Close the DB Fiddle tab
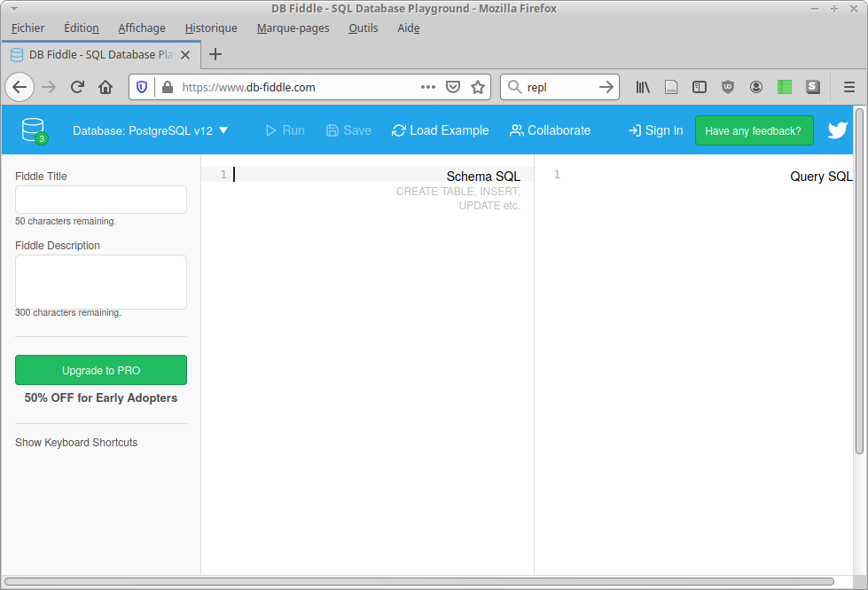This screenshot has width=868, height=590. (185, 55)
